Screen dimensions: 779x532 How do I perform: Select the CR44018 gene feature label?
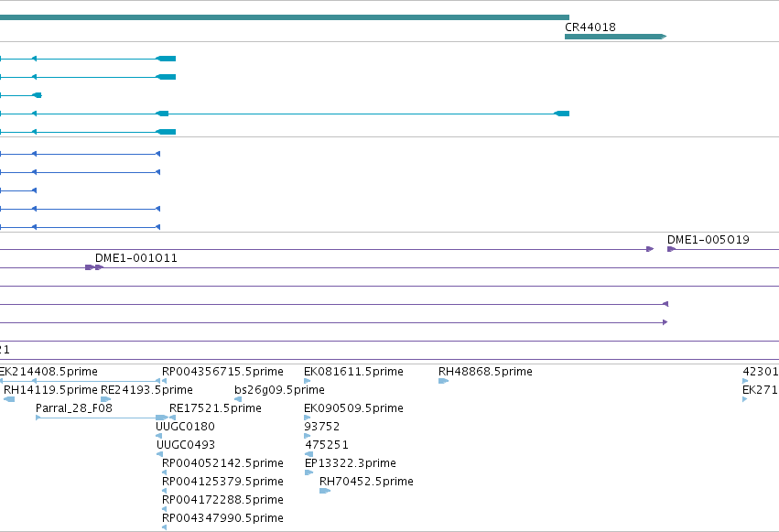(x=590, y=27)
